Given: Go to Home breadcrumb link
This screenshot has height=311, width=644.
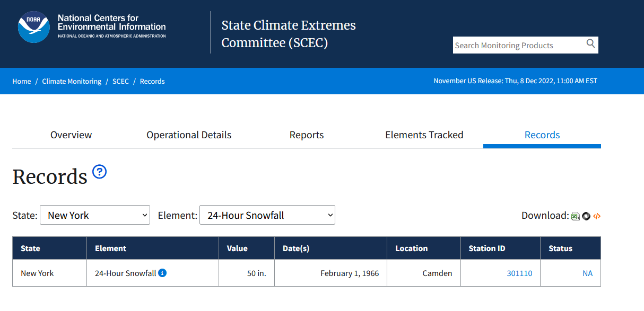Looking at the screenshot, I should (22, 81).
